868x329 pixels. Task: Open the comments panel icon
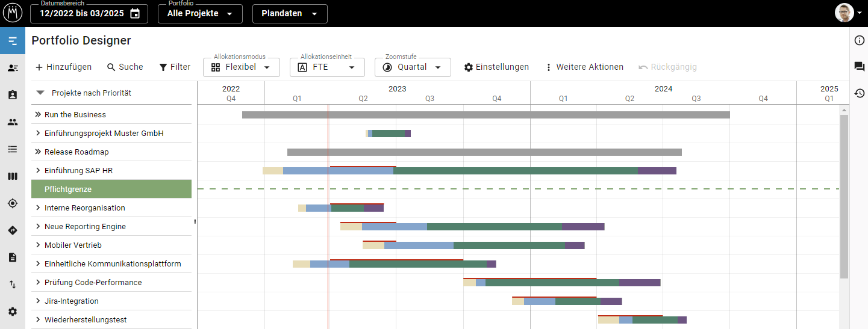860,67
